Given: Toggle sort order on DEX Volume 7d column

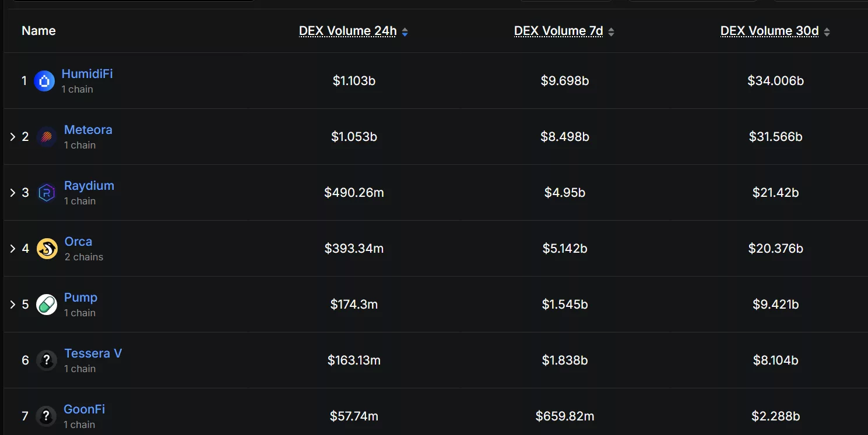Looking at the screenshot, I should click(611, 31).
